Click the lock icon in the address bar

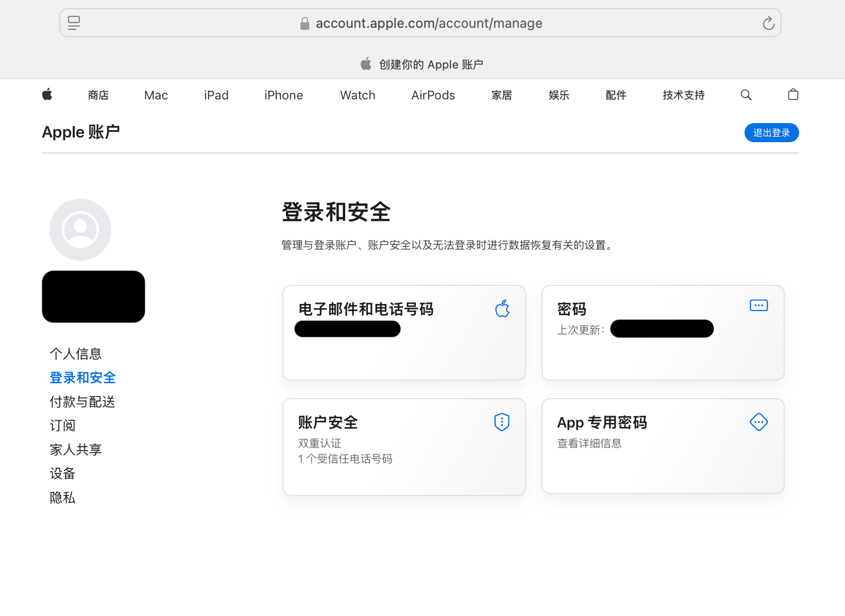click(x=304, y=23)
